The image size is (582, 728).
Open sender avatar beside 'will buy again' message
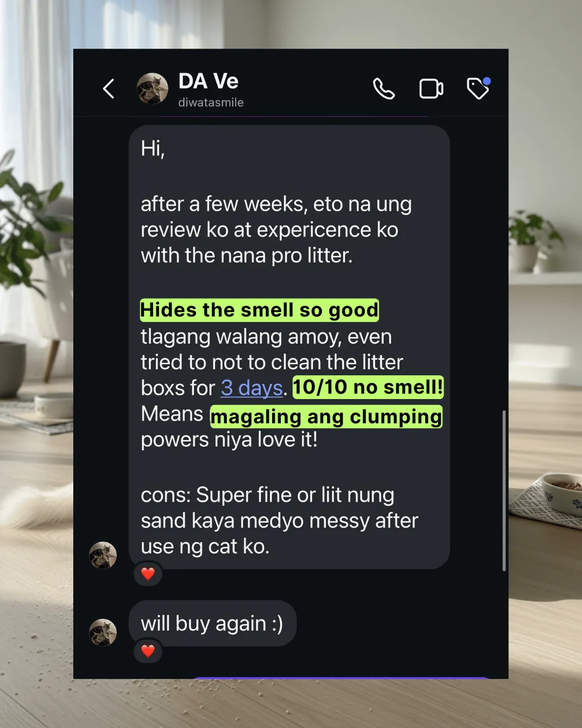tap(103, 632)
